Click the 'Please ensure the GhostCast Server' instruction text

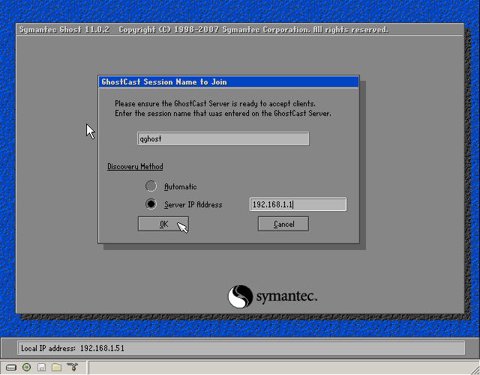tap(215, 103)
